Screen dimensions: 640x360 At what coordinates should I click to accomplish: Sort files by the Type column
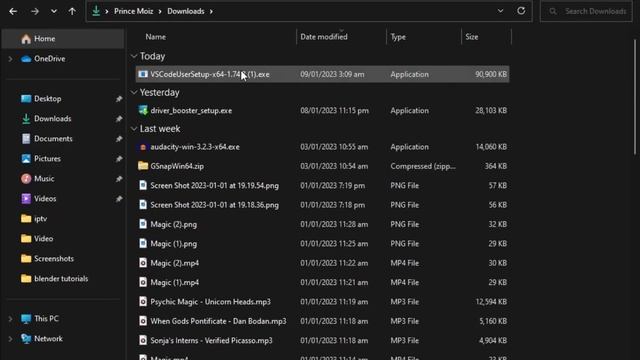[x=398, y=37]
